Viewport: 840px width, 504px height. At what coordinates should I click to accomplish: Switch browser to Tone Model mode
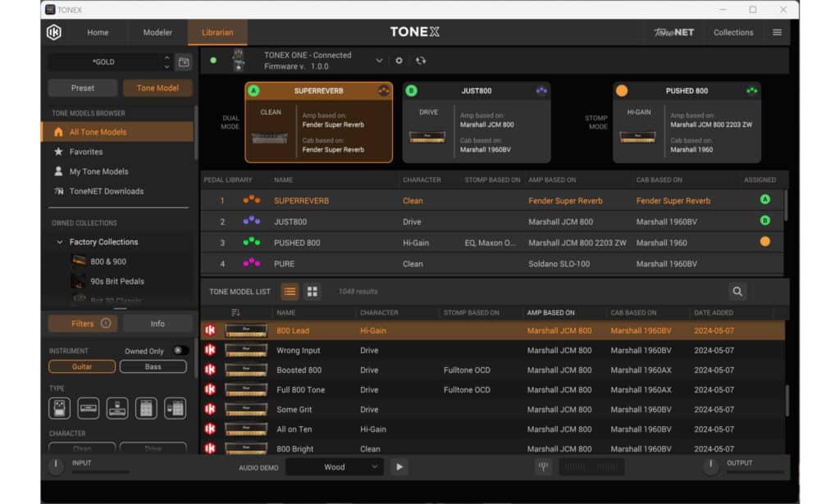click(157, 89)
